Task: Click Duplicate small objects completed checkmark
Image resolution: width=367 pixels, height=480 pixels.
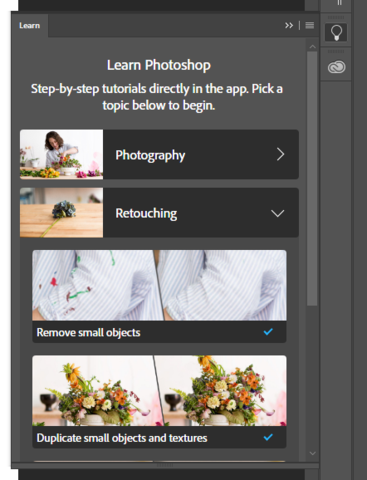Action: pyautogui.click(x=268, y=437)
